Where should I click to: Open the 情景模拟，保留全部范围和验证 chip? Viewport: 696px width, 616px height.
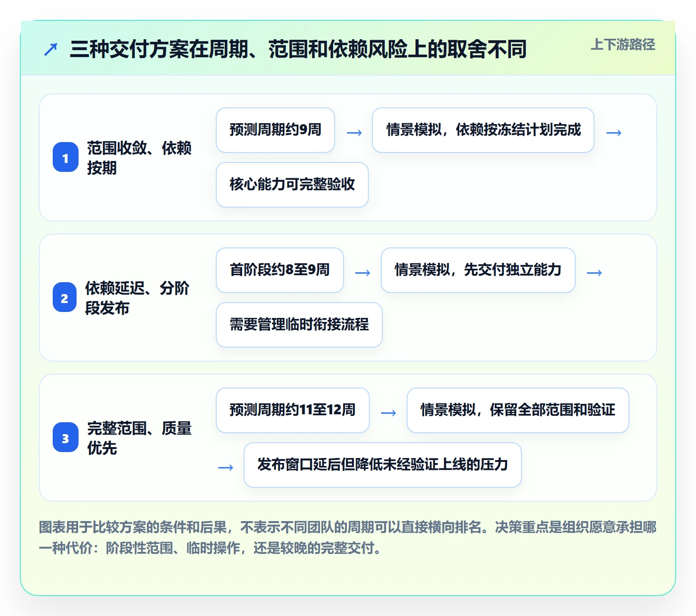point(518,410)
